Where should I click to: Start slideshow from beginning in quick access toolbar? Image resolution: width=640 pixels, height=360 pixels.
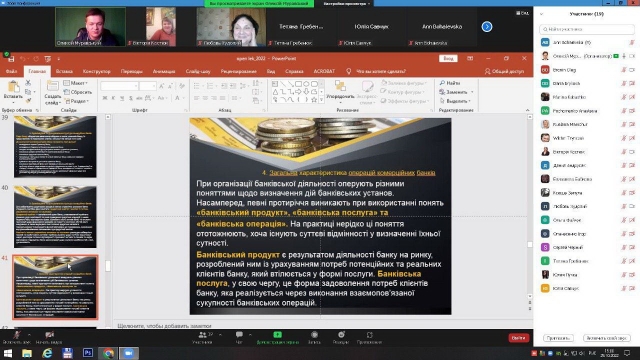click(48, 59)
